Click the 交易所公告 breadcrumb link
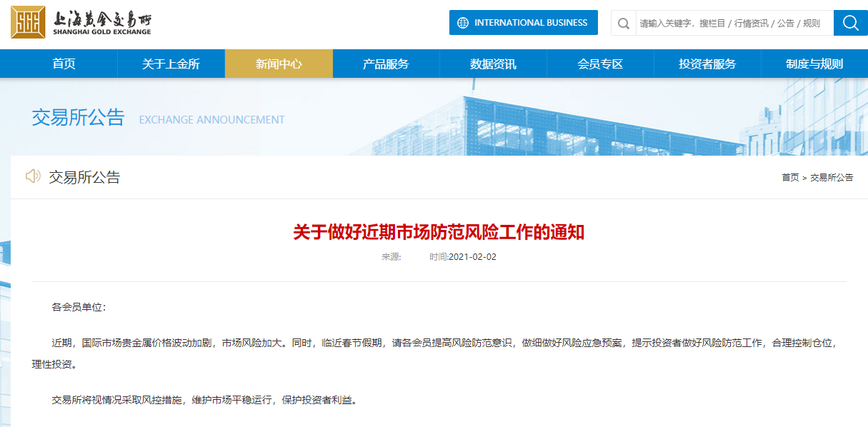 (x=832, y=177)
